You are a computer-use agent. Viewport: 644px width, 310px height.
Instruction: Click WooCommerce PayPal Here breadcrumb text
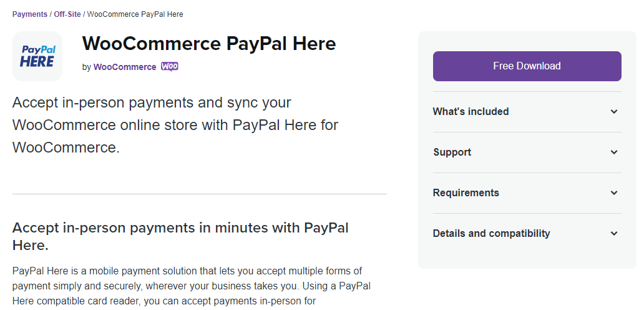pos(135,14)
